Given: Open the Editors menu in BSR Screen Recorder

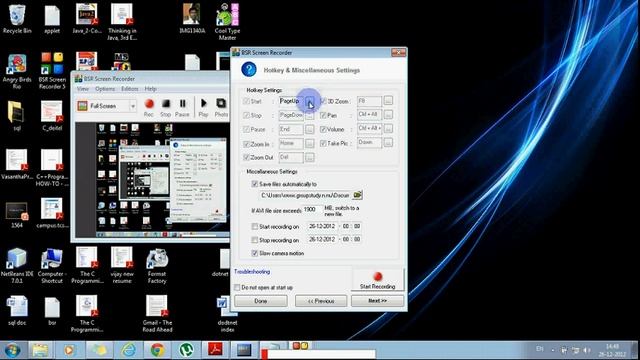Looking at the screenshot, I should 130,89.
